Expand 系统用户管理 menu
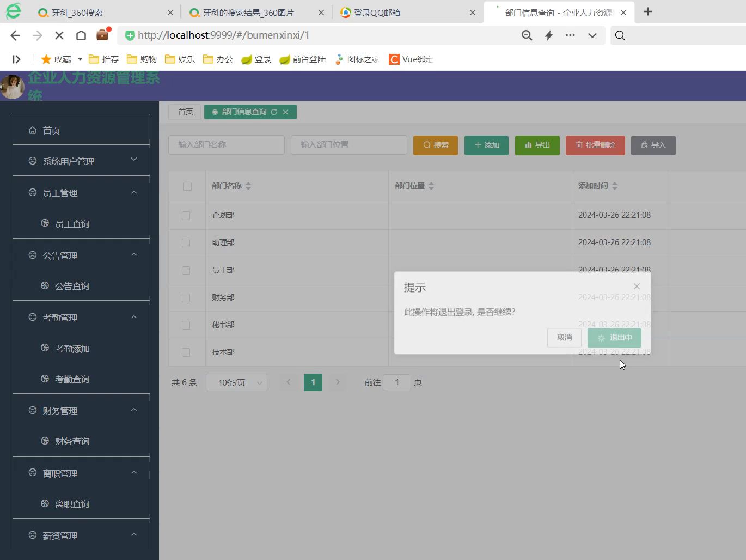 81,161
